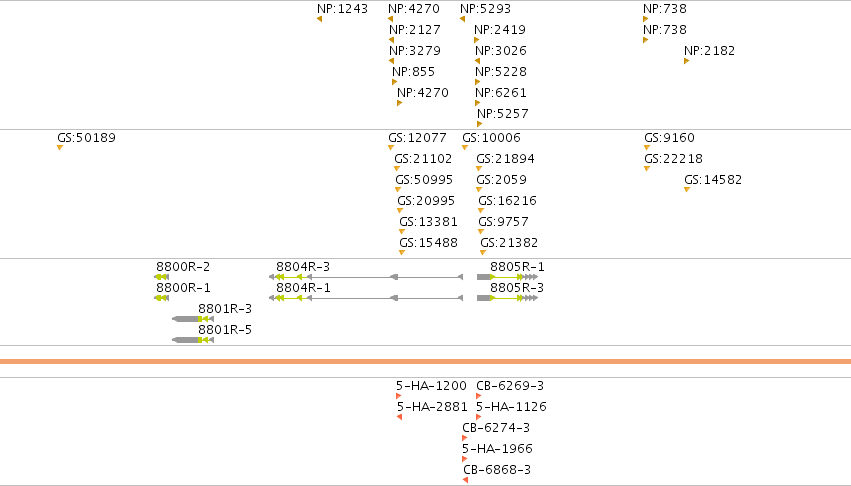
Task: Select the 8800R-2 transcript glyph
Action: [x=162, y=277]
